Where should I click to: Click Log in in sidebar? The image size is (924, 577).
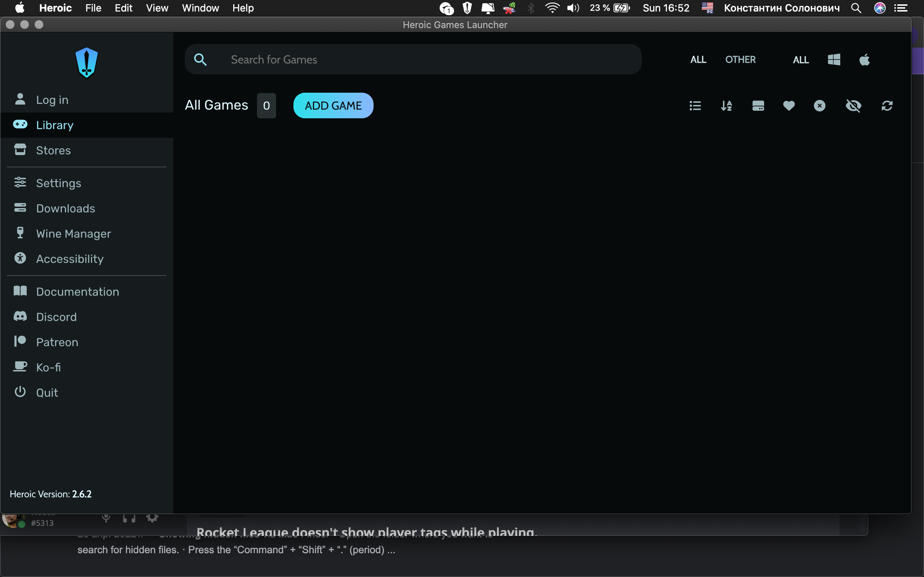coord(52,100)
